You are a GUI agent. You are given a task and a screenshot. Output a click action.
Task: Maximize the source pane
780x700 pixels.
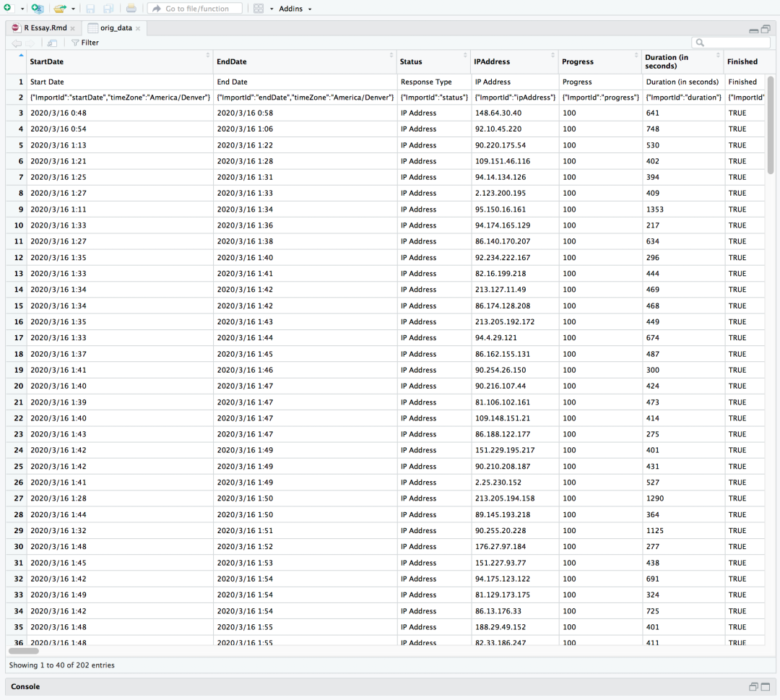pyautogui.click(x=766, y=30)
